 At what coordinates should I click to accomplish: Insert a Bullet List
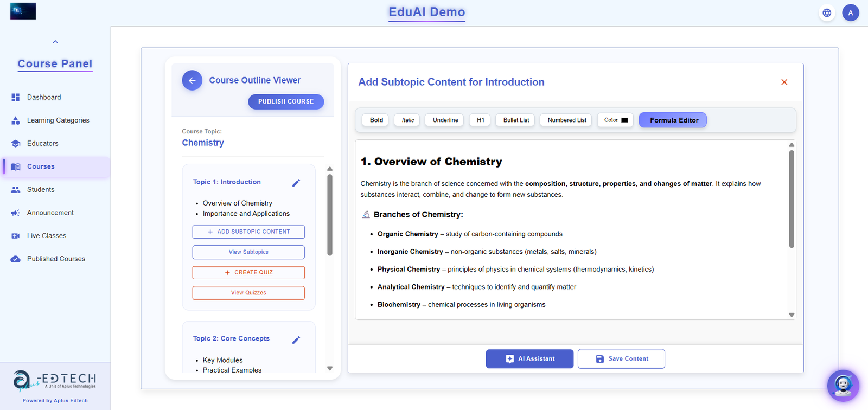point(514,120)
